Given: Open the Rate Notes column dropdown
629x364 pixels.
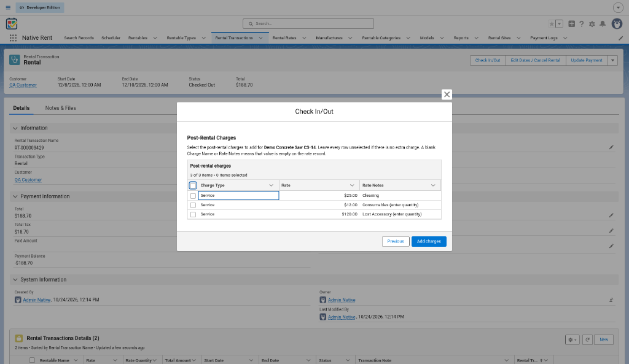Looking at the screenshot, I should [433, 185].
